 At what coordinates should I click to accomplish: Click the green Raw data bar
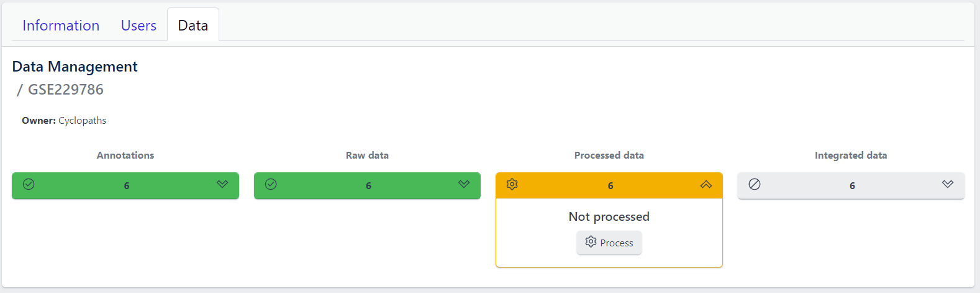368,185
